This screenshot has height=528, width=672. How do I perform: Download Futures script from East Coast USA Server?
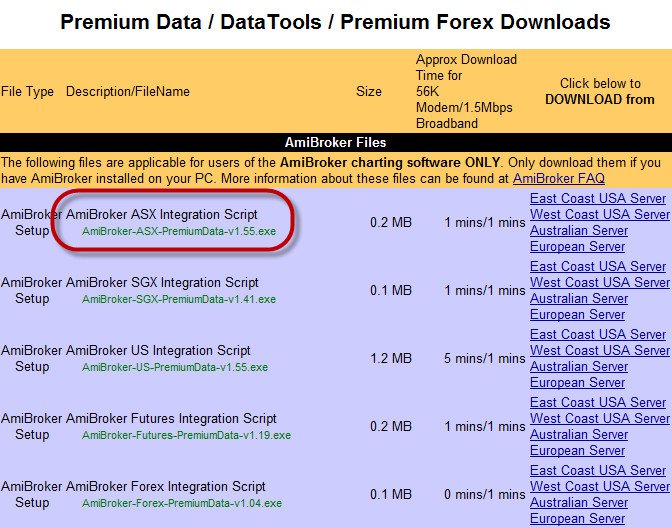pyautogui.click(x=598, y=402)
